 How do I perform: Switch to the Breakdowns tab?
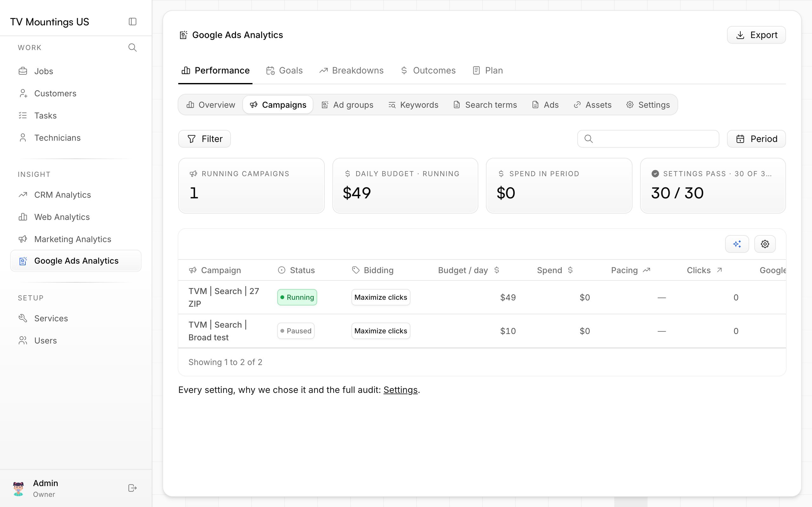(x=351, y=70)
